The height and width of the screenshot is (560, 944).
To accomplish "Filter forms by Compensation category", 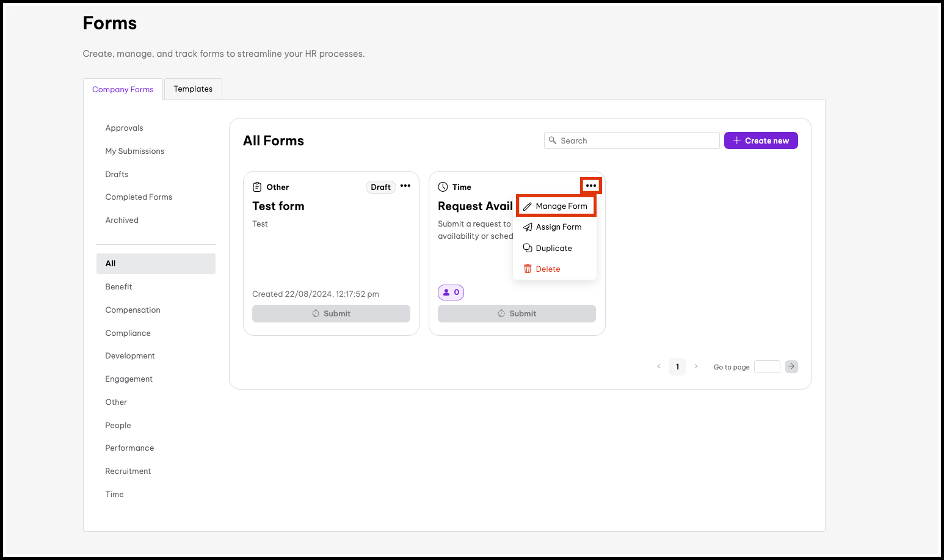I will tap(133, 310).
